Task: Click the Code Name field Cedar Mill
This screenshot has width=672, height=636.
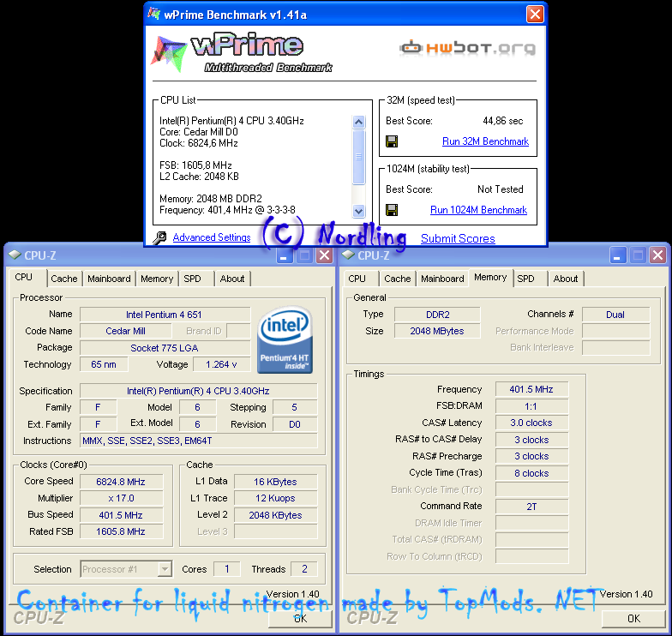Action: point(125,331)
